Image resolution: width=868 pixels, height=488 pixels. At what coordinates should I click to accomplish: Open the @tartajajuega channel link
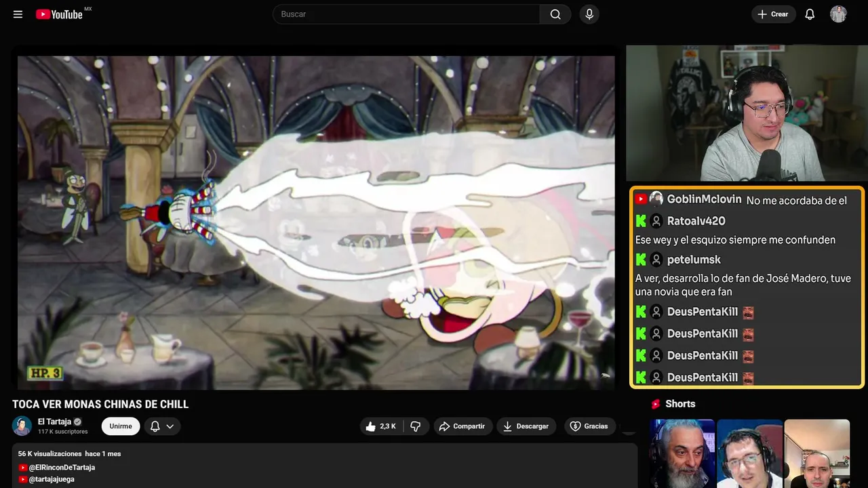pyautogui.click(x=52, y=479)
